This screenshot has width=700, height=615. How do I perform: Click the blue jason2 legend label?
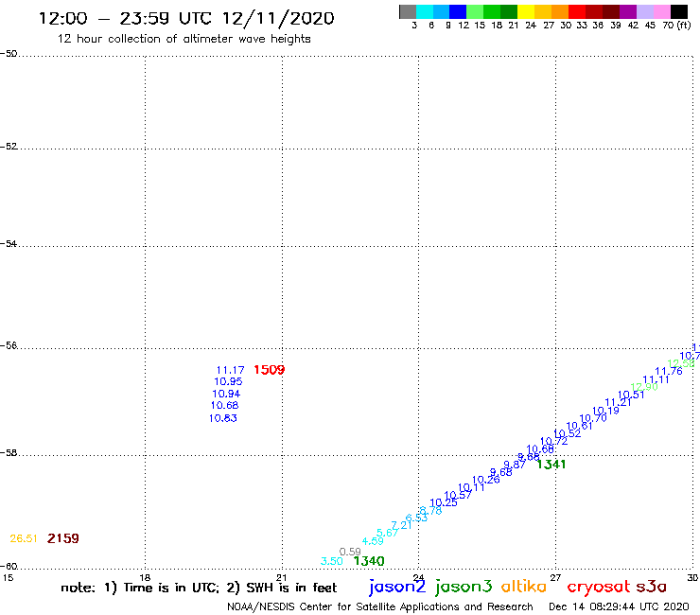[x=397, y=588]
